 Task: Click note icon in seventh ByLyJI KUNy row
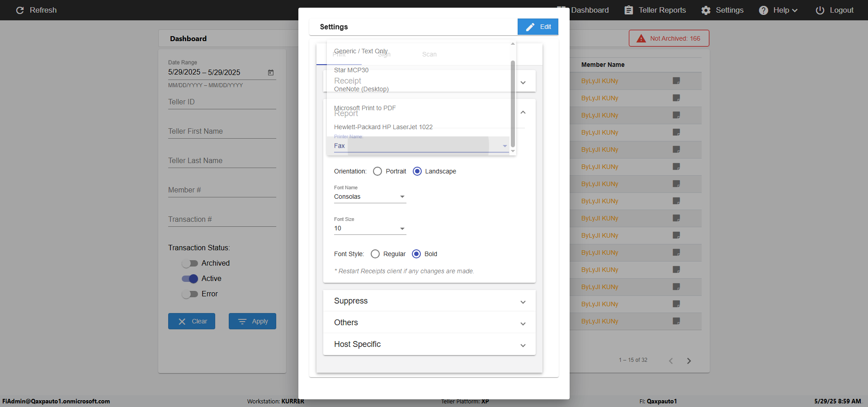click(x=676, y=184)
